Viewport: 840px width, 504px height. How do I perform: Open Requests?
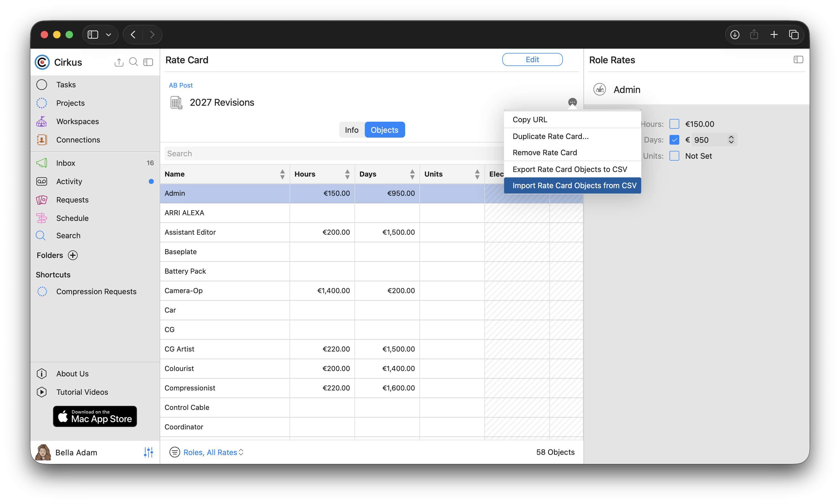[95, 200]
